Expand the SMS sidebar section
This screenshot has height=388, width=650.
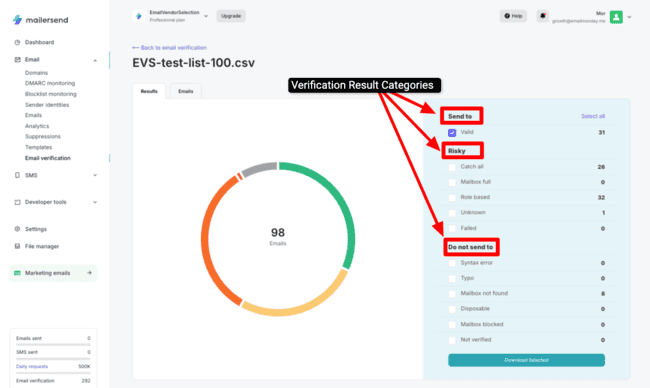[x=95, y=175]
